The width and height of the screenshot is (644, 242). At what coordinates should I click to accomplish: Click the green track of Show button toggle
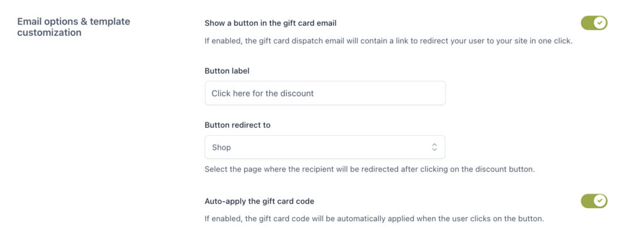(x=587, y=23)
